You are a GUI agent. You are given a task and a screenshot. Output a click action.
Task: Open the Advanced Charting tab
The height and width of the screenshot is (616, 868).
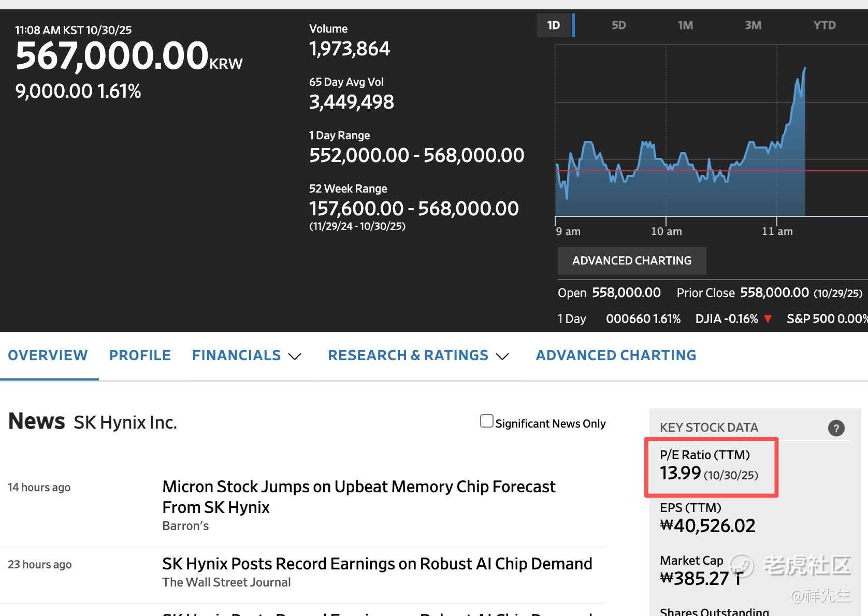616,356
